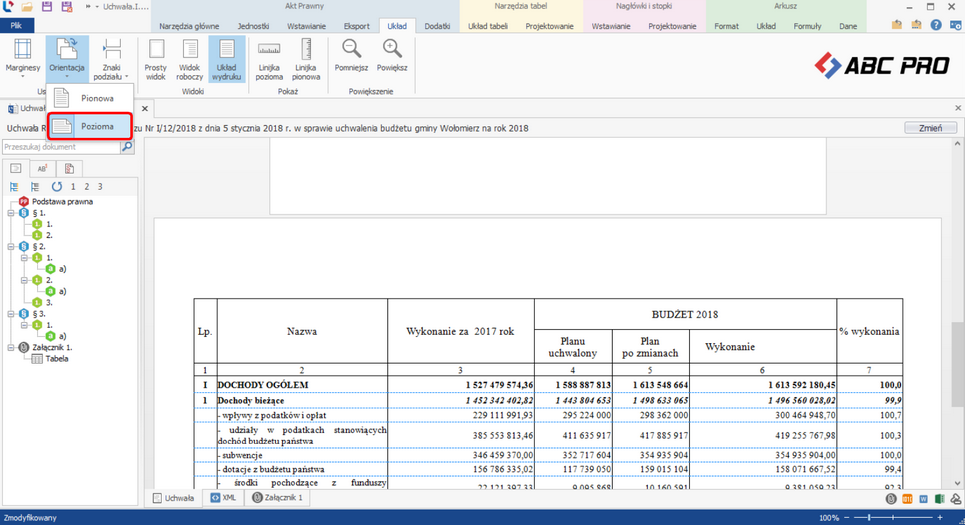This screenshot has height=525, width=965.
Task: Click in the Przeszukaj dokument search field
Action: [x=60, y=147]
